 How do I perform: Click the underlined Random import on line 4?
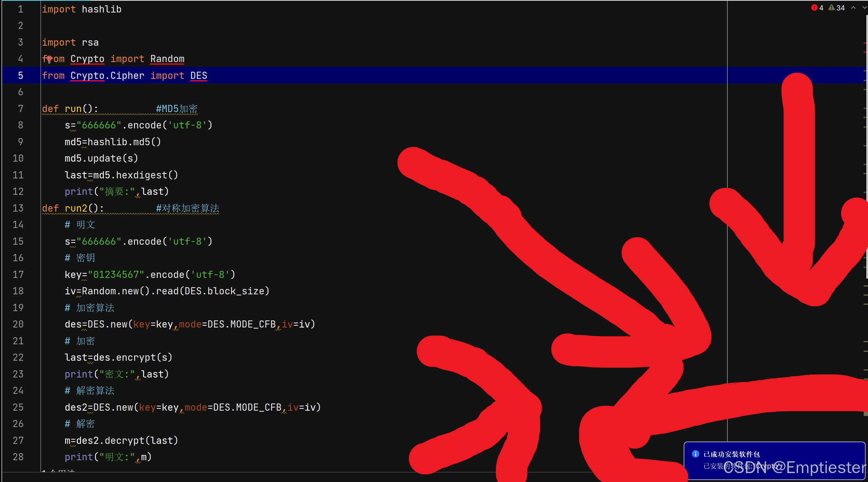(x=167, y=59)
